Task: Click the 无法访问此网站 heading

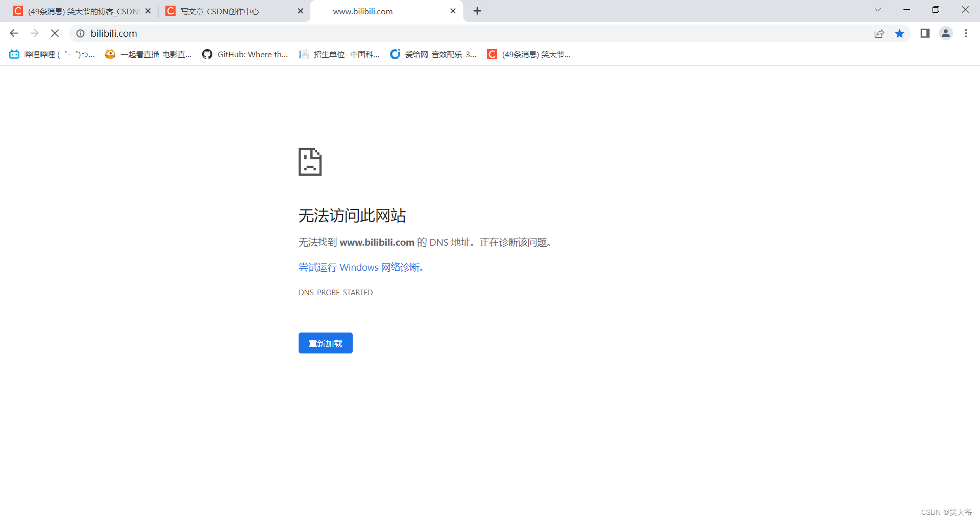Action: click(x=352, y=216)
